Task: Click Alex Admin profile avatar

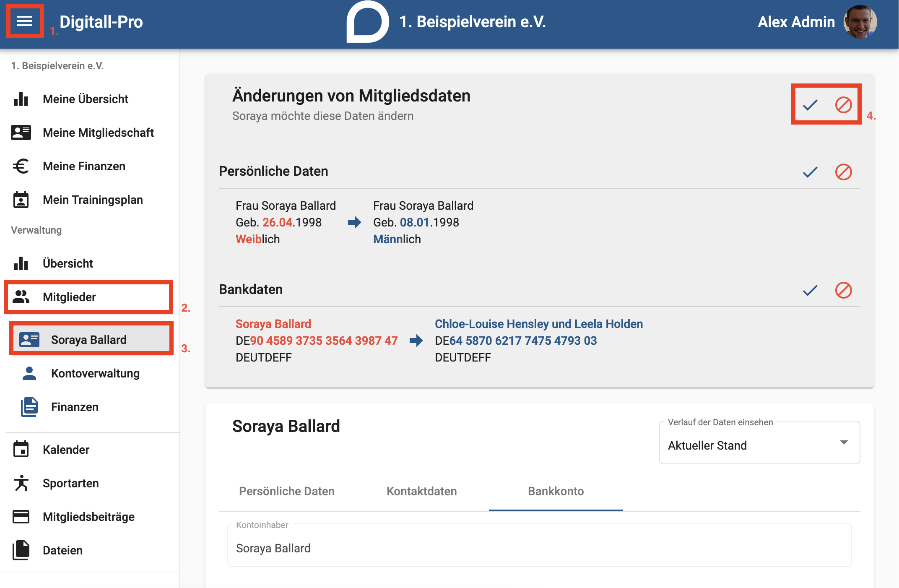Action: (860, 22)
